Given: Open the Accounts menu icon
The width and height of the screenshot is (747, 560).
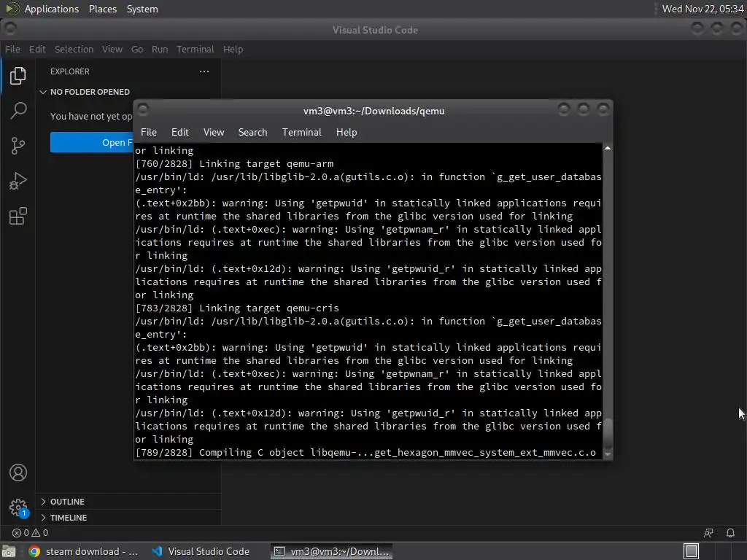Looking at the screenshot, I should pyautogui.click(x=18, y=472).
